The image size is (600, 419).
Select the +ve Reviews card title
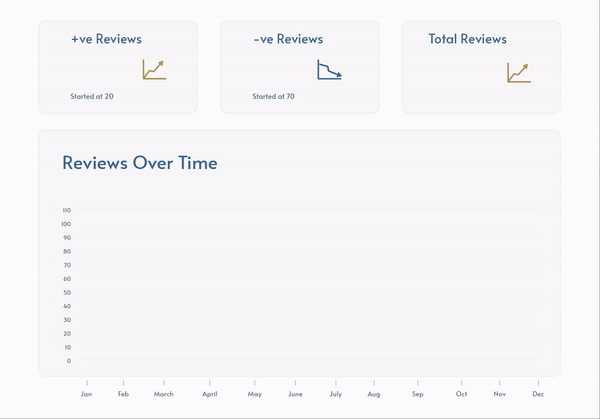[106, 39]
